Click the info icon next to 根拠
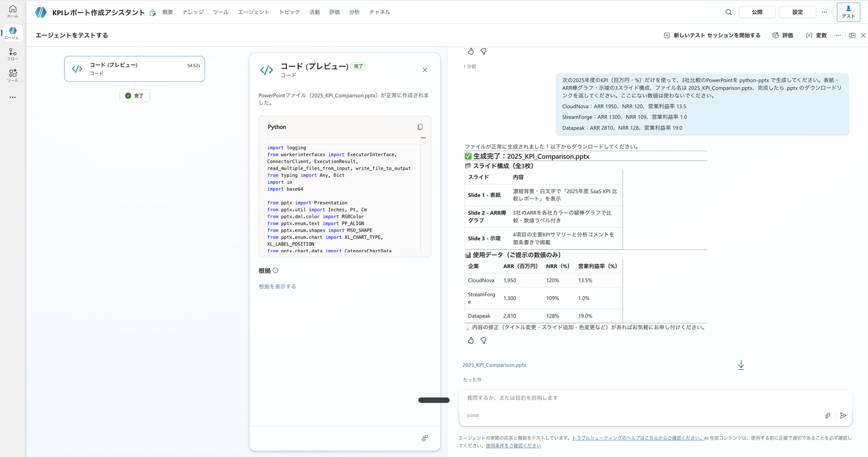 click(276, 270)
